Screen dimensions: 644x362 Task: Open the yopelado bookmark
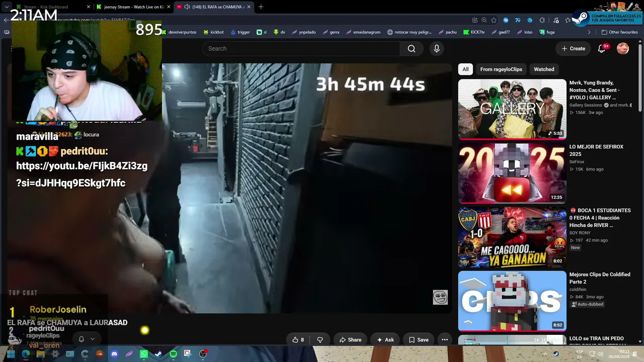click(303, 32)
